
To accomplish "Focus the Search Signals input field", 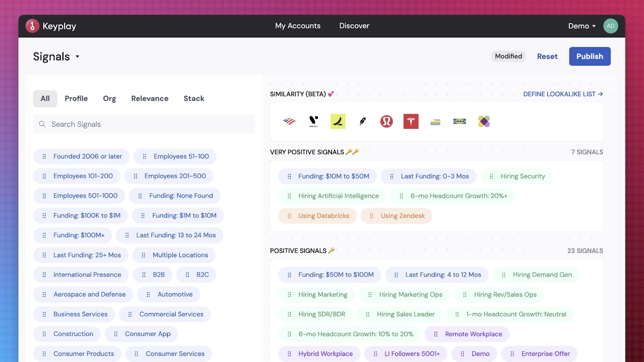I will click(x=144, y=124).
